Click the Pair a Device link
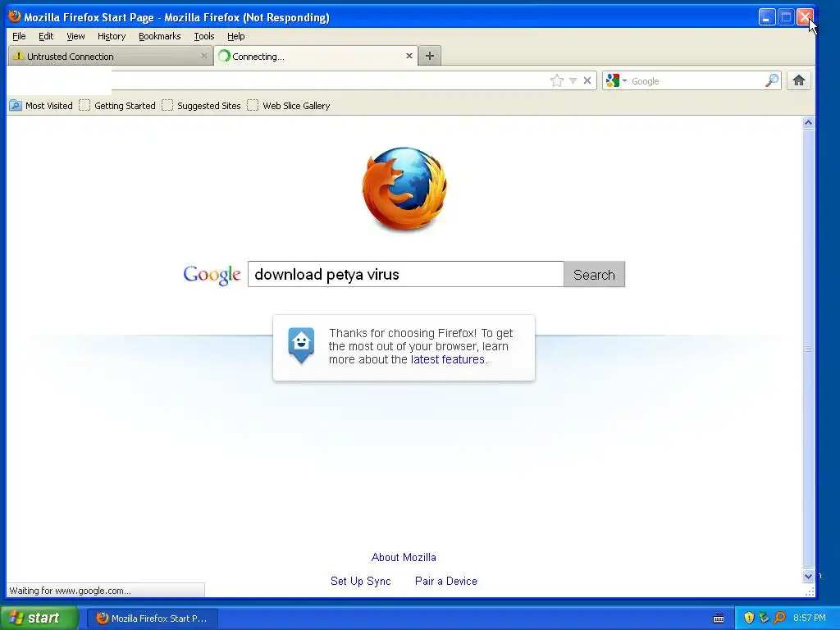840x630 pixels. point(445,582)
